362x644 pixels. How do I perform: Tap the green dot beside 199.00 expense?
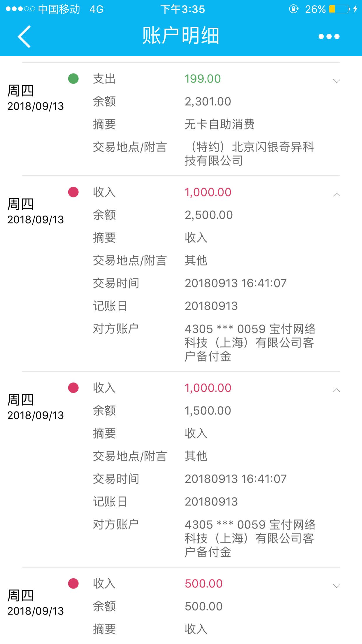[73, 78]
